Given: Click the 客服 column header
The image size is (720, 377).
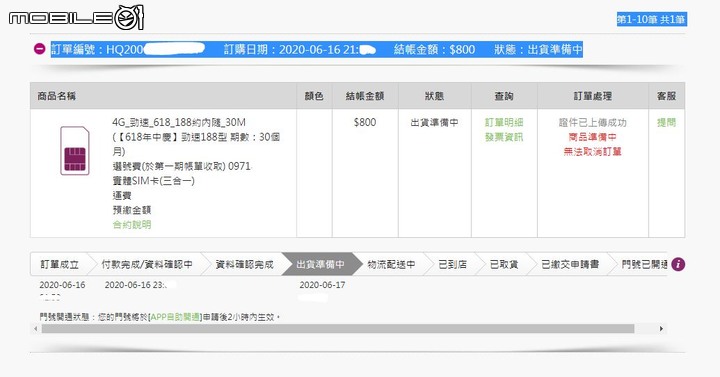Looking at the screenshot, I should pos(666,96).
